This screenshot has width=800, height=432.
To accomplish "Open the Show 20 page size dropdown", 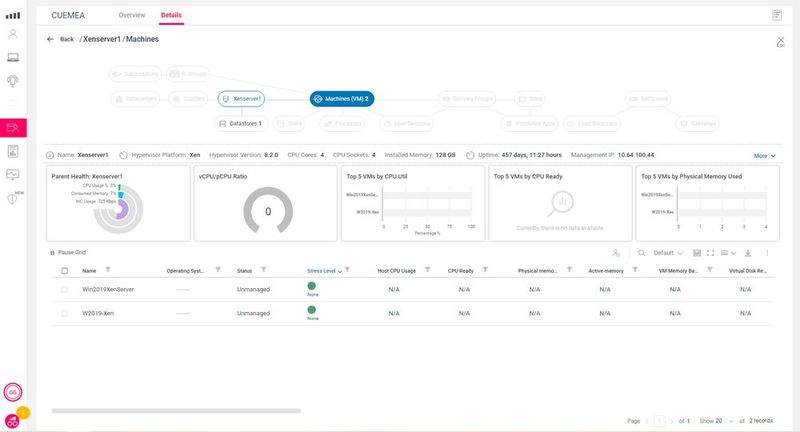I will [716, 421].
